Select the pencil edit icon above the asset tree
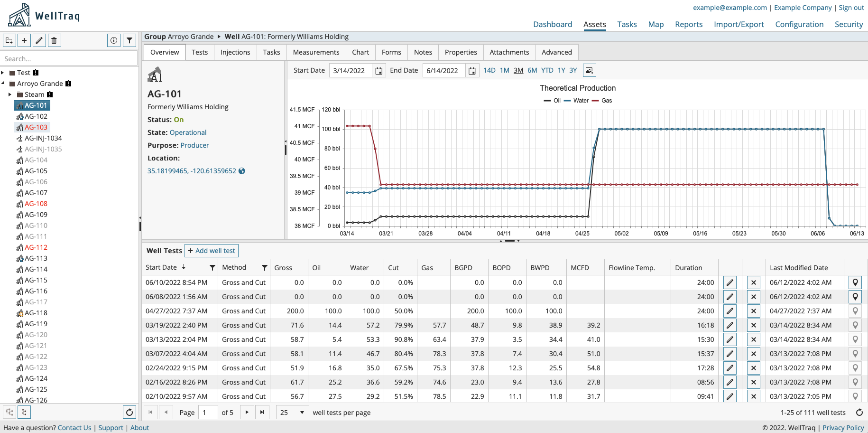 click(39, 40)
